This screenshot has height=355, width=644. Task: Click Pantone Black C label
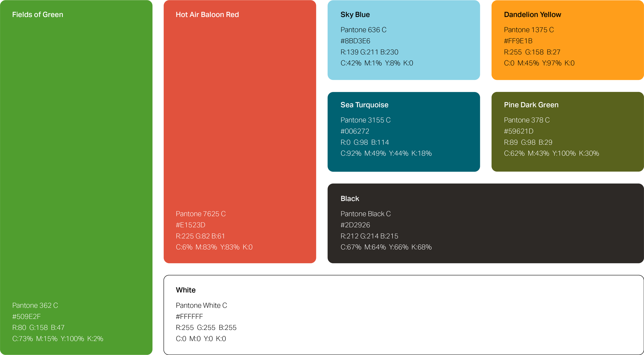365,214
